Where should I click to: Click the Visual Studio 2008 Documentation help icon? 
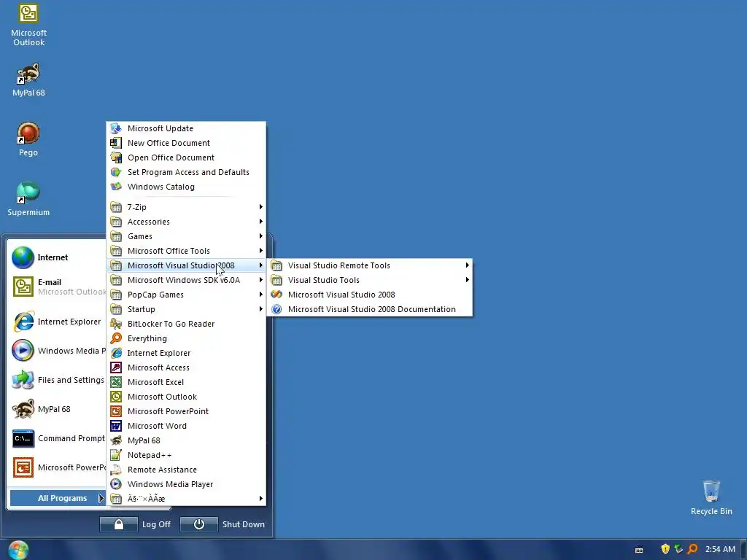coord(276,309)
